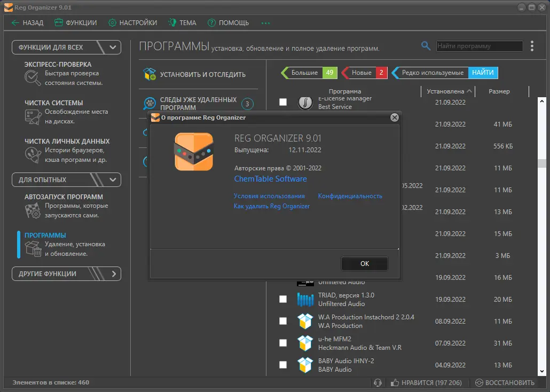Collapse the ФУНКЦИИ ДЛЯ ВСЕХ section

click(x=112, y=47)
